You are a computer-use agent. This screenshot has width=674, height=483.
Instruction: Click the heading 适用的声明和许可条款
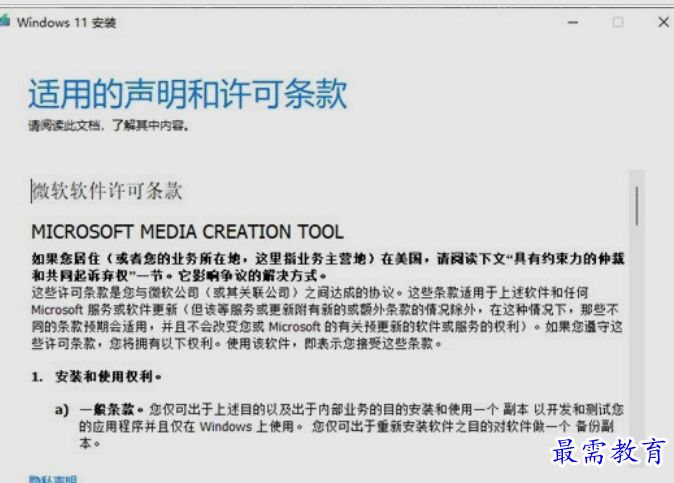(187, 93)
